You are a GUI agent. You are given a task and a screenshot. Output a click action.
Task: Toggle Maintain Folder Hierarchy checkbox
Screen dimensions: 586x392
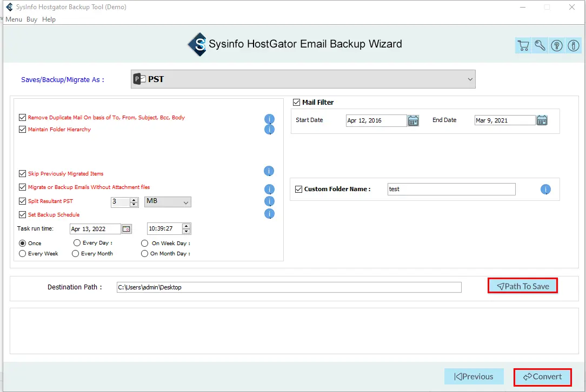click(22, 130)
